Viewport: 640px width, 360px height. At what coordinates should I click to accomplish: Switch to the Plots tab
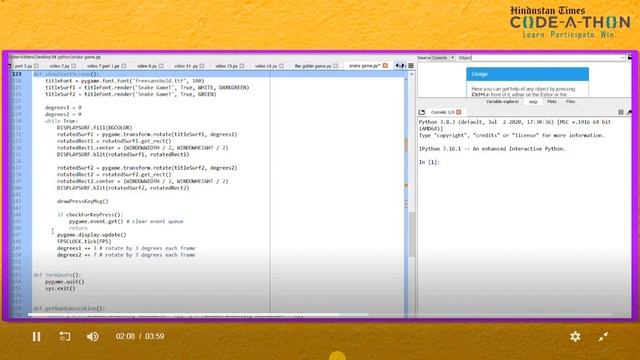552,102
